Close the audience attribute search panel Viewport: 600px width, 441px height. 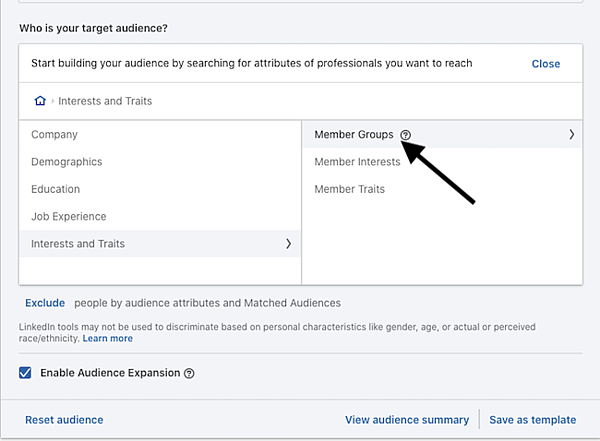(545, 64)
